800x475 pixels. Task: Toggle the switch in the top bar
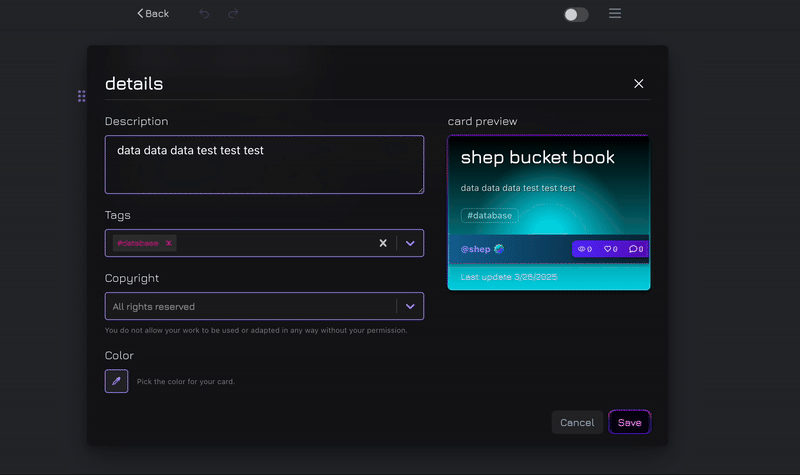[x=576, y=14]
